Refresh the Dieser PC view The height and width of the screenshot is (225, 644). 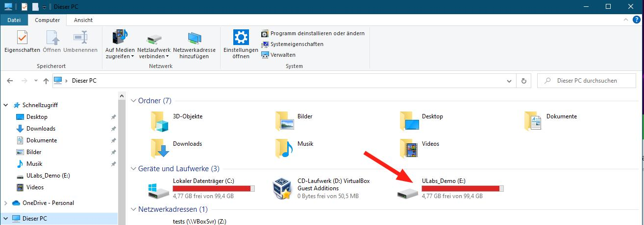[524, 81]
